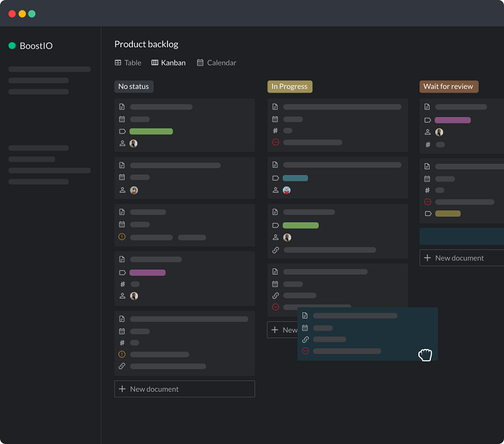Click red blocked icon in first In Progress card

point(275,142)
